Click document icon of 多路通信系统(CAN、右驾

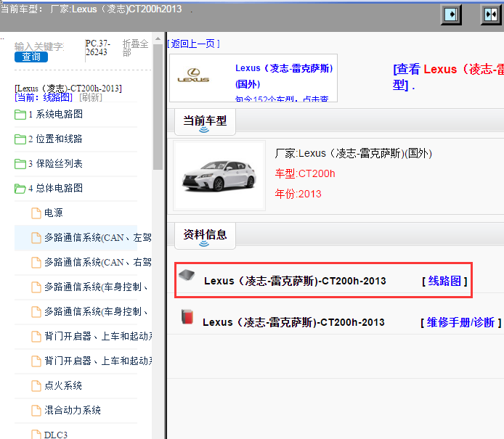tap(36, 263)
